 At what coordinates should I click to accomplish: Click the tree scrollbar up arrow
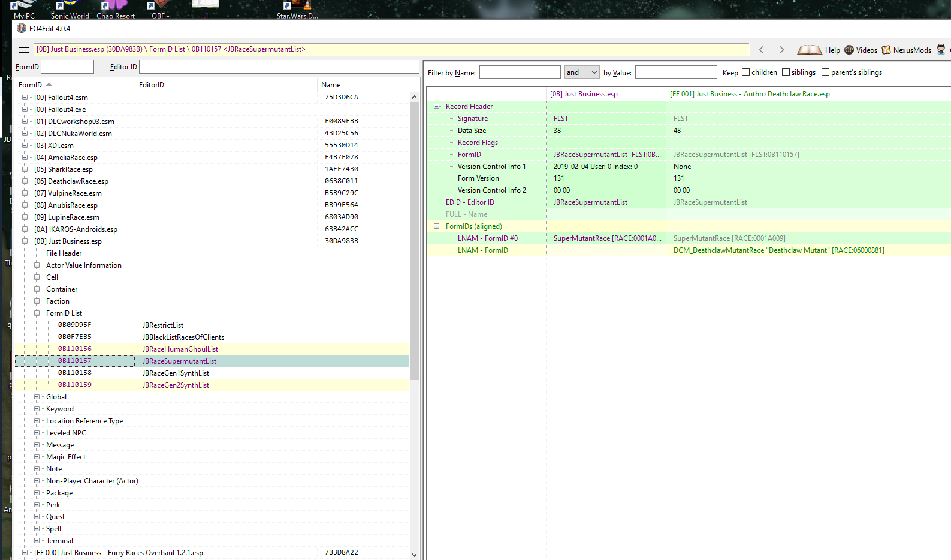[x=414, y=97]
